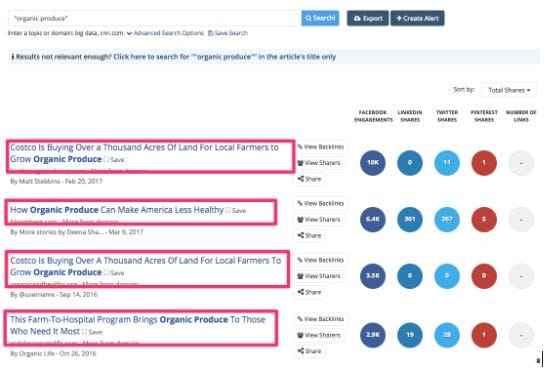Click 2.9K Facebook engagements circle

(x=373, y=335)
